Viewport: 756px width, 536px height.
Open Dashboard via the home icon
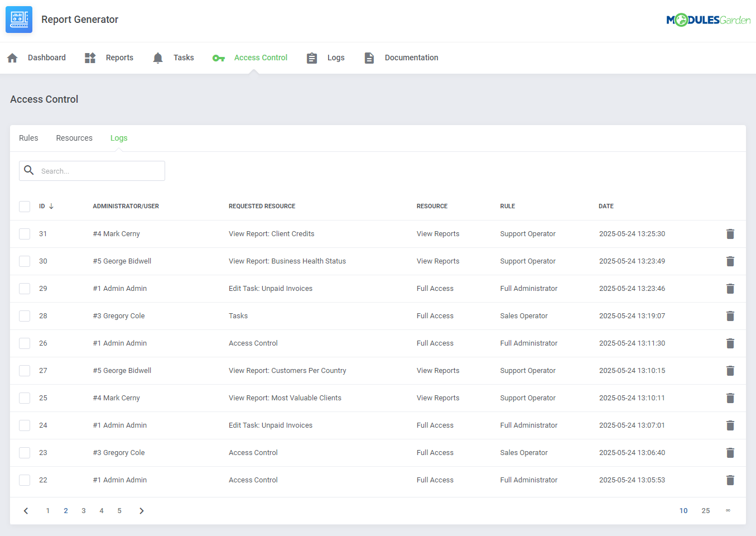tap(12, 58)
